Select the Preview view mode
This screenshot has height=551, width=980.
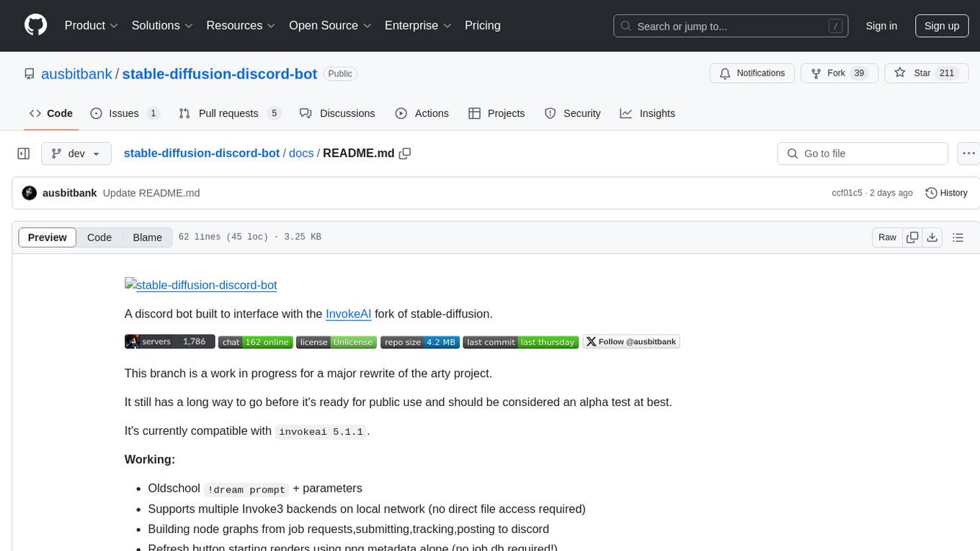pyautogui.click(x=48, y=237)
